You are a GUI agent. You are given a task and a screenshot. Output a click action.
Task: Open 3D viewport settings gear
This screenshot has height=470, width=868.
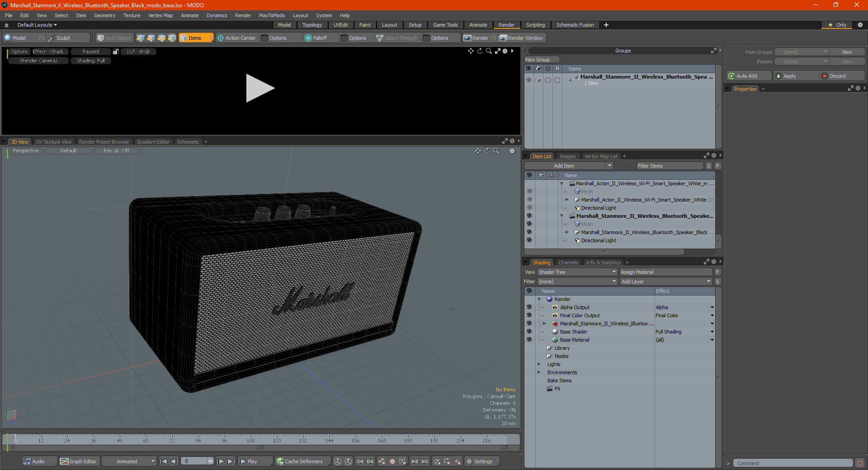pos(512,151)
